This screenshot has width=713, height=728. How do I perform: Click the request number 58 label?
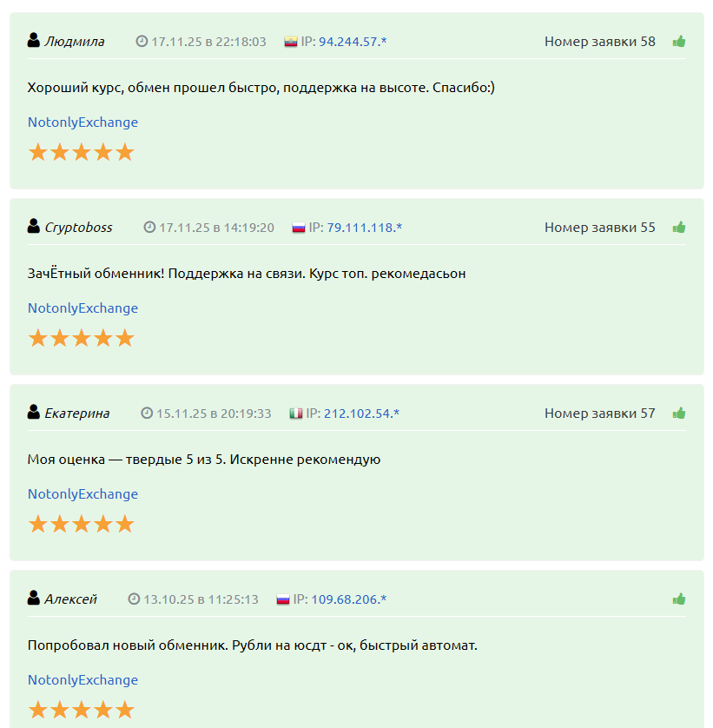(600, 38)
